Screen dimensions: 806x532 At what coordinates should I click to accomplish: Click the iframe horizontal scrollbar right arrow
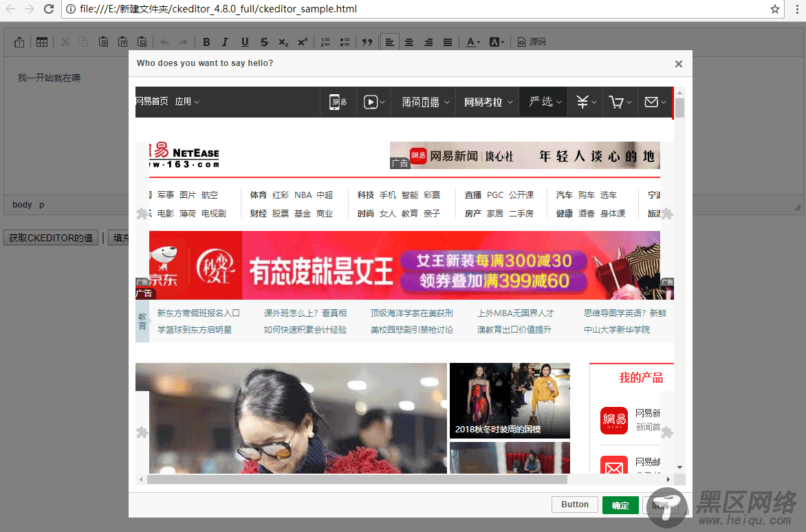click(668, 480)
